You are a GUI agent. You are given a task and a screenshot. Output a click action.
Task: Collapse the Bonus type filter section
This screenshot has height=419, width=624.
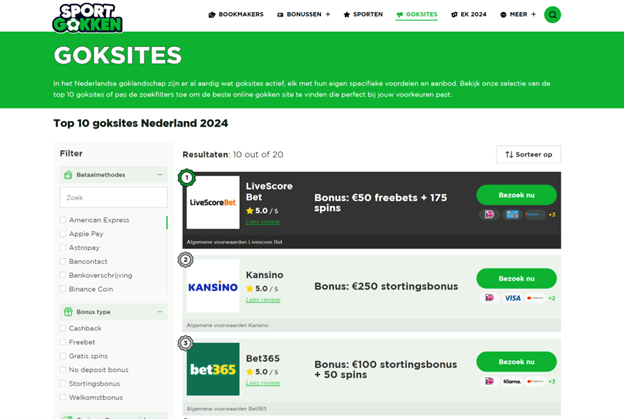click(x=159, y=312)
